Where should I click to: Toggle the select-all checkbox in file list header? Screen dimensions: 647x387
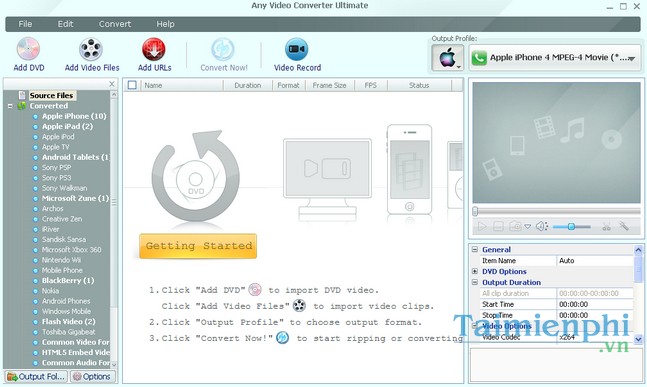pyautogui.click(x=132, y=85)
